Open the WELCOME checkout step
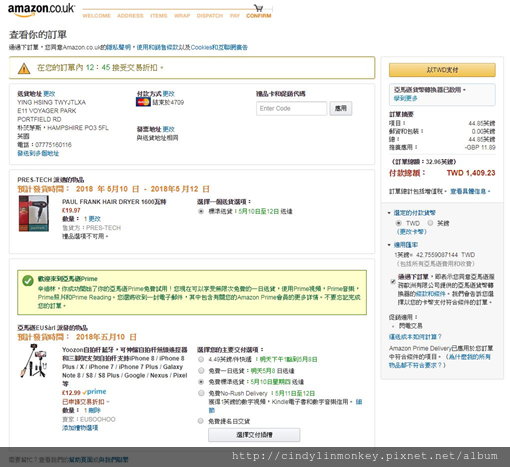The image size is (510, 467). tap(96, 16)
